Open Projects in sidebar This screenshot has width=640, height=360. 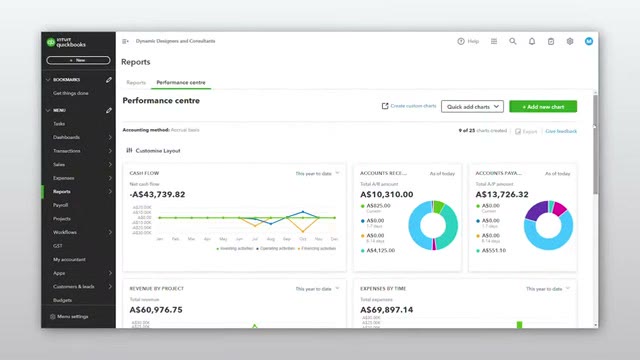(62, 219)
